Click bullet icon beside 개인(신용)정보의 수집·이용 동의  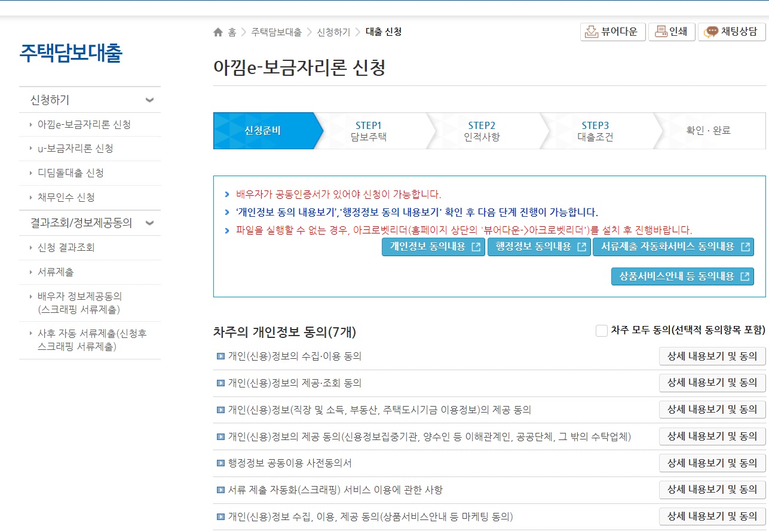click(x=220, y=357)
